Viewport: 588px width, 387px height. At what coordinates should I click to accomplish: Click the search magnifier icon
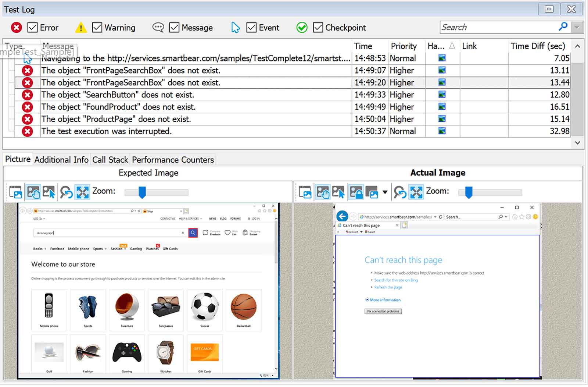563,27
